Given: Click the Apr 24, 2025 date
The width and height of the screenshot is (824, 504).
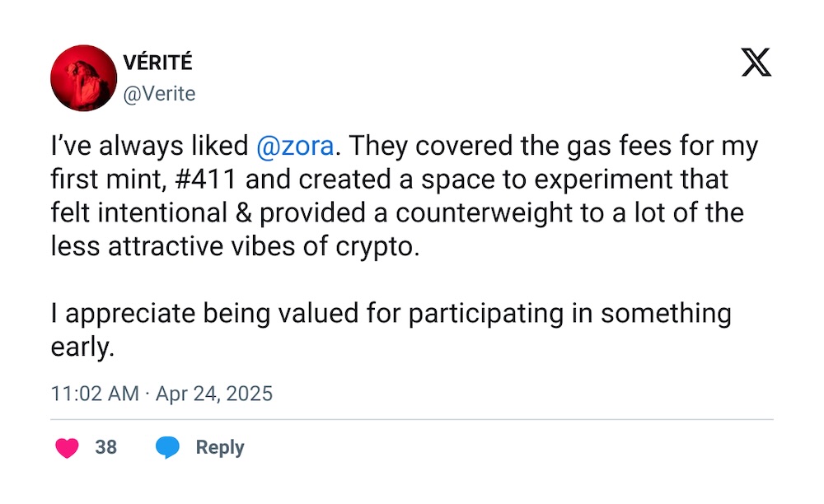Looking at the screenshot, I should pyautogui.click(x=213, y=394).
